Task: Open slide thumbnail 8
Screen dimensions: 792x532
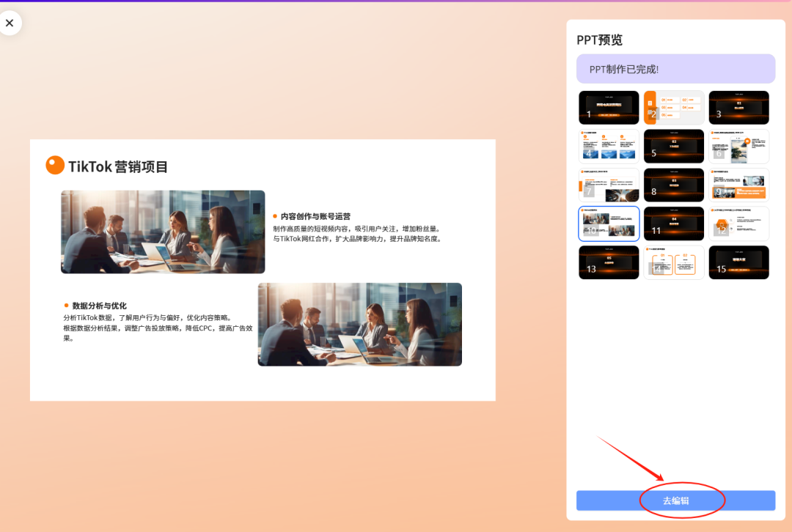Action: (674, 185)
